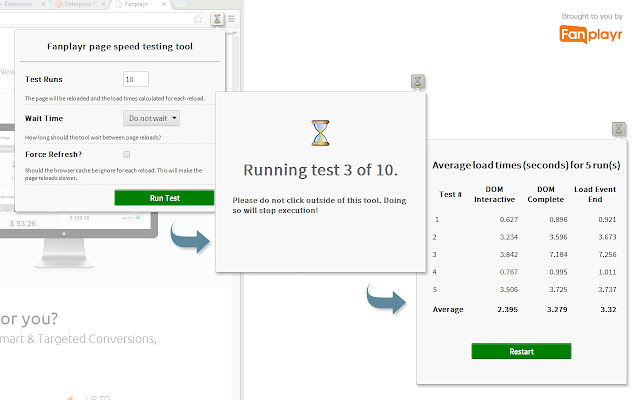Click the Wait Time label

44,118
